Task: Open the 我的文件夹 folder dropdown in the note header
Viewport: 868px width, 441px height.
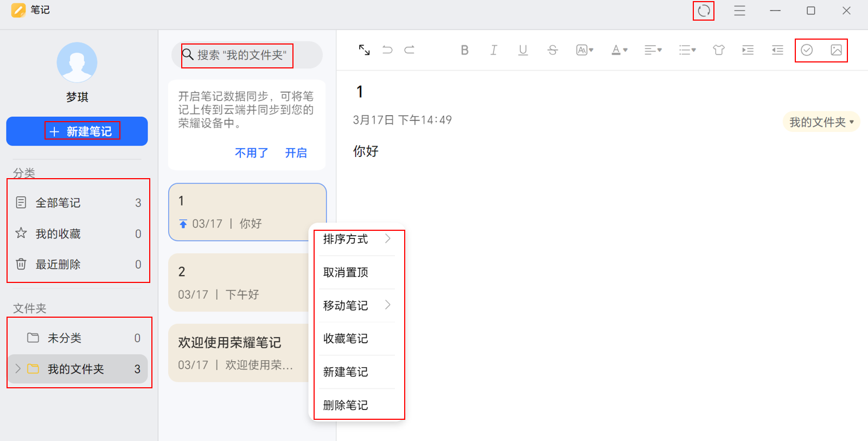Action: click(821, 122)
